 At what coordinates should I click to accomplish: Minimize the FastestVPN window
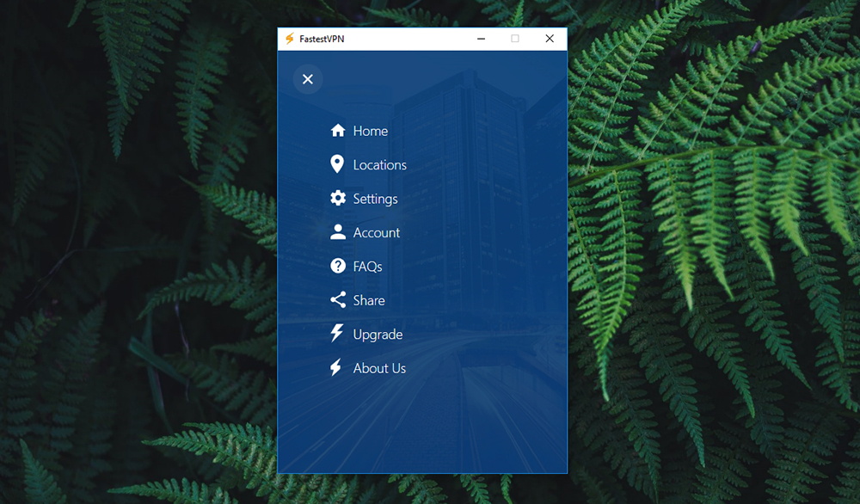click(481, 39)
